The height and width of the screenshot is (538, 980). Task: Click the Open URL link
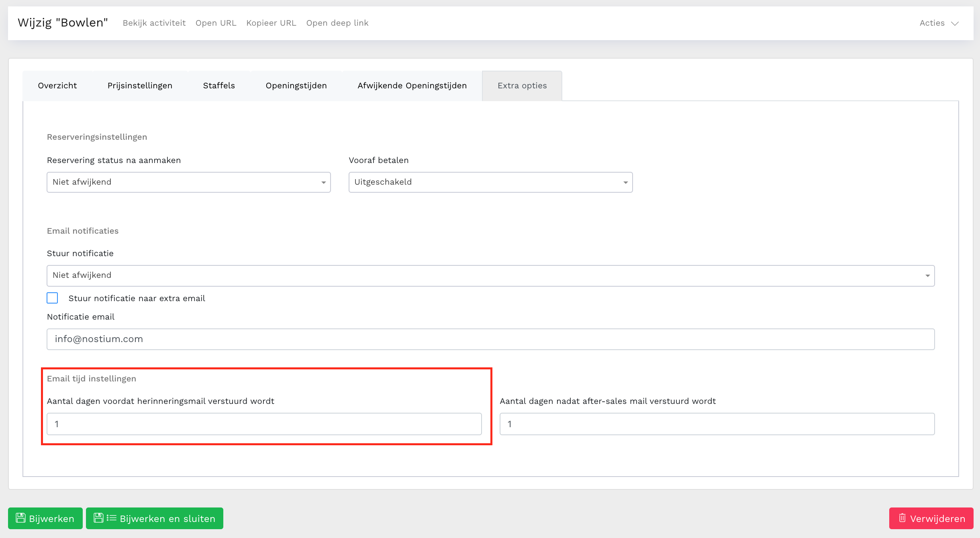216,23
